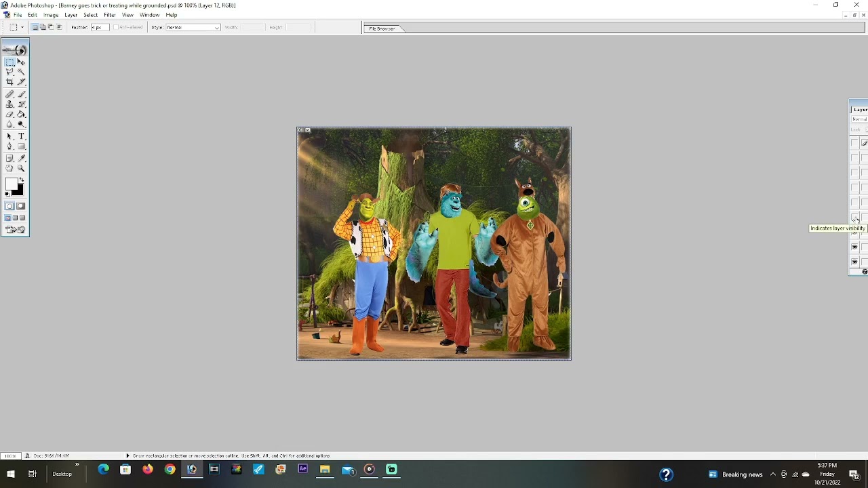Select the Clone Stamp tool

tap(10, 104)
